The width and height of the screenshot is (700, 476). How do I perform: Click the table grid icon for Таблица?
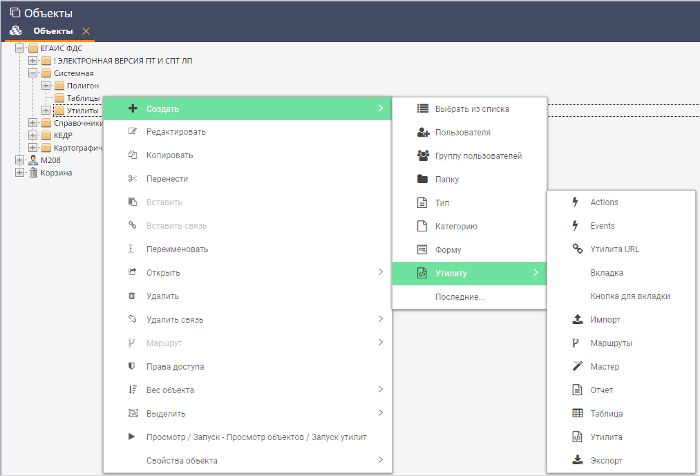point(576,413)
